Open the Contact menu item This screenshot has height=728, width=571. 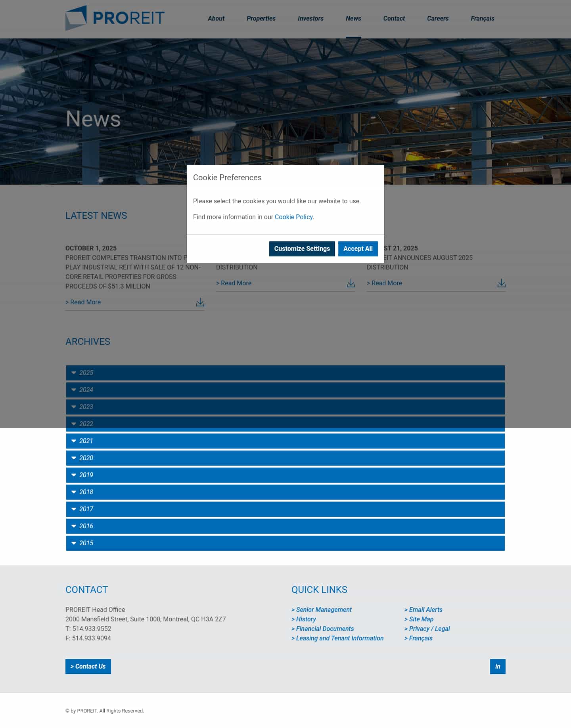[x=394, y=19]
